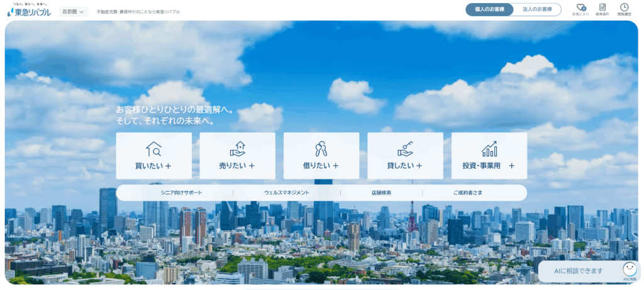Open the 閲覧履歴 clock icon

coord(624,8)
